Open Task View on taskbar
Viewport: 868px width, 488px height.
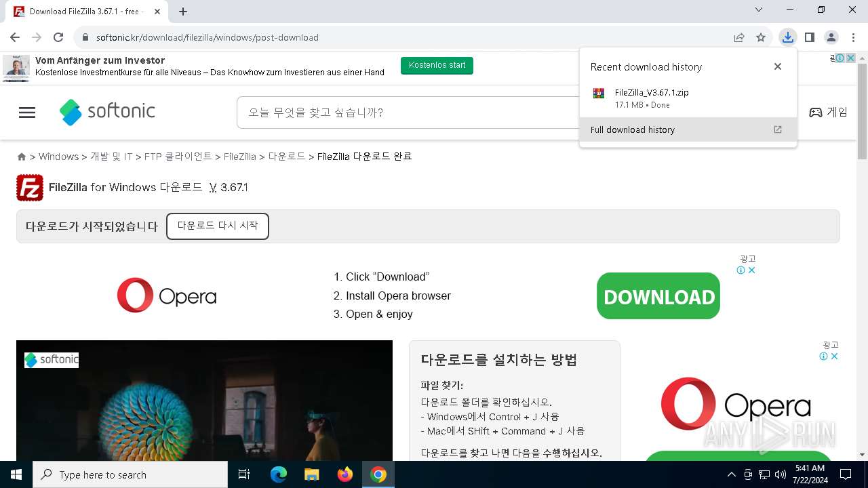point(244,474)
